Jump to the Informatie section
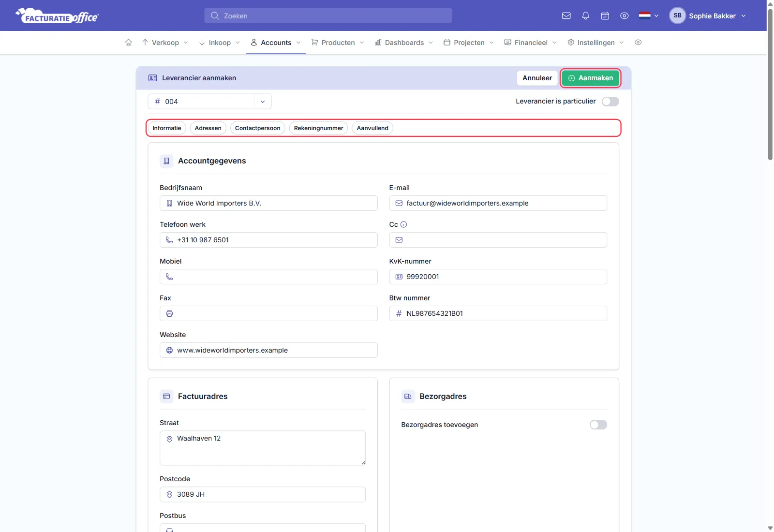Image resolution: width=774 pixels, height=532 pixels. pyautogui.click(x=167, y=128)
